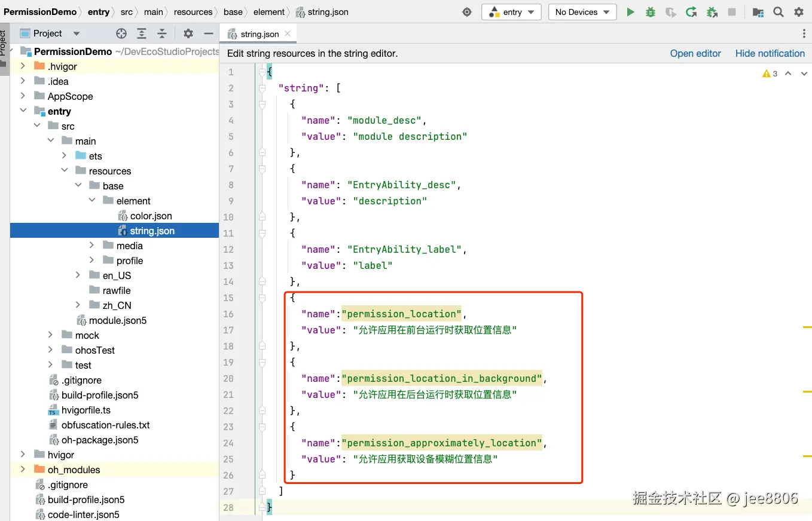Select module.json5 in project tree
This screenshot has width=812, height=521.
click(117, 320)
